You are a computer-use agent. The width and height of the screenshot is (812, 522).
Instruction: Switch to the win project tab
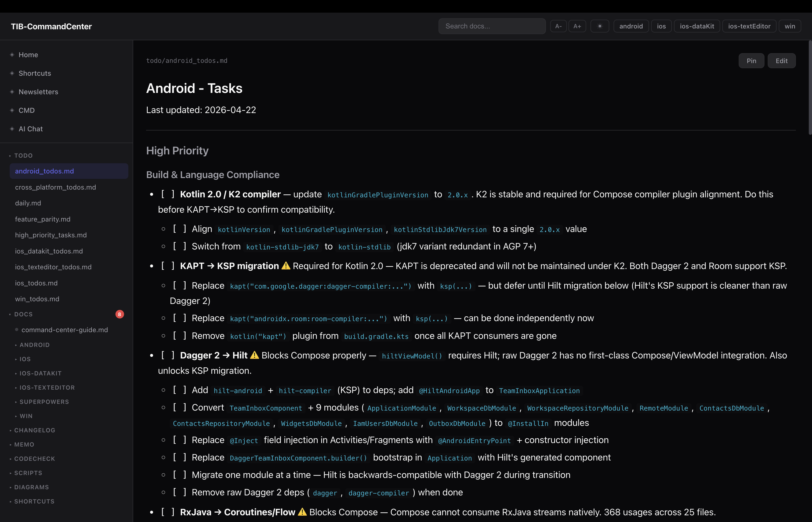(790, 26)
